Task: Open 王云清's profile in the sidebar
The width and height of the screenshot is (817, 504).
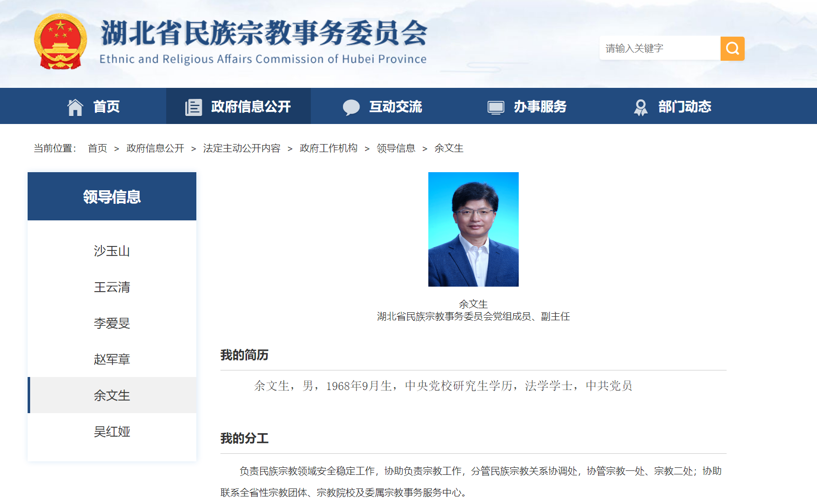Action: 111,287
